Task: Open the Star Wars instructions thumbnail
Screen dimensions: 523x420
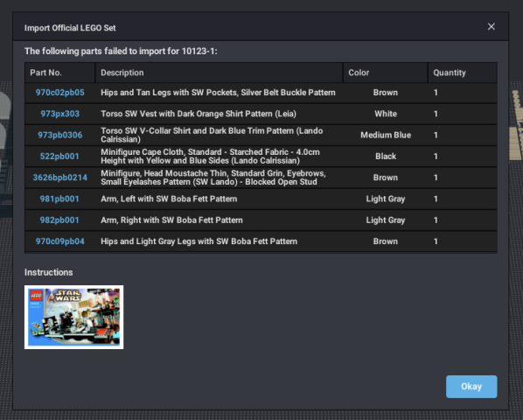Action: tap(73, 317)
